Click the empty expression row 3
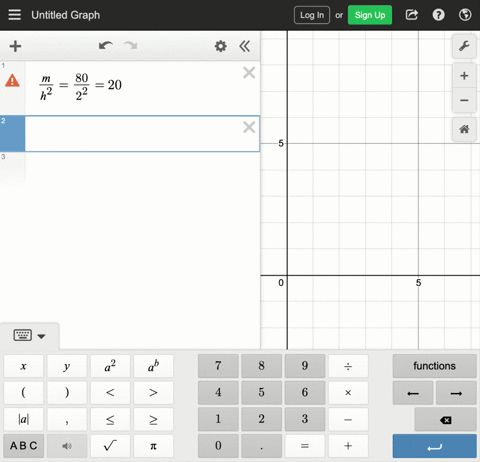Image resolution: width=480 pixels, height=462 pixels. click(130, 168)
